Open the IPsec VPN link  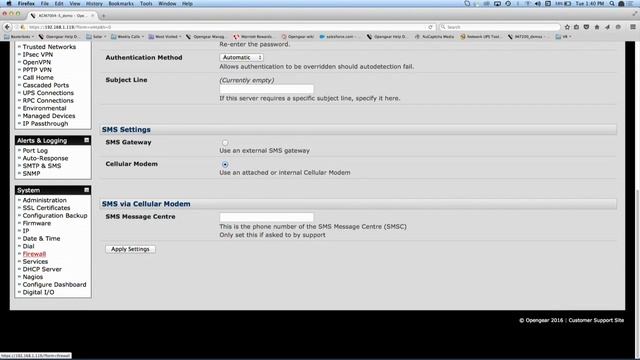(x=38, y=55)
